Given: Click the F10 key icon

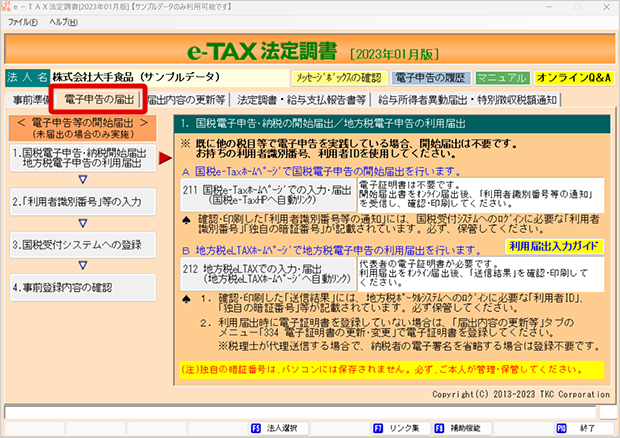Looking at the screenshot, I should point(561,428).
